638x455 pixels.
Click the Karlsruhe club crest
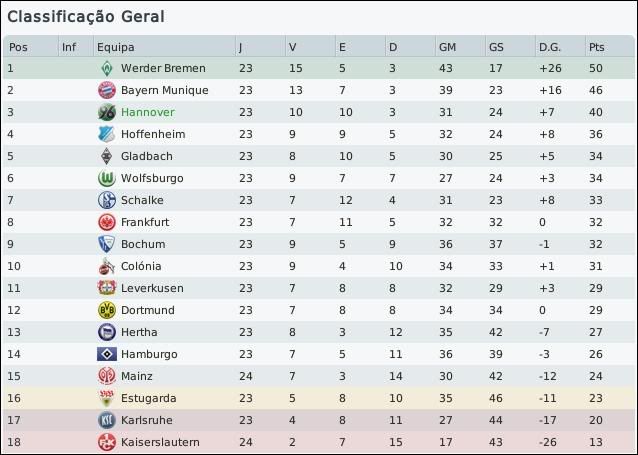click(106, 421)
